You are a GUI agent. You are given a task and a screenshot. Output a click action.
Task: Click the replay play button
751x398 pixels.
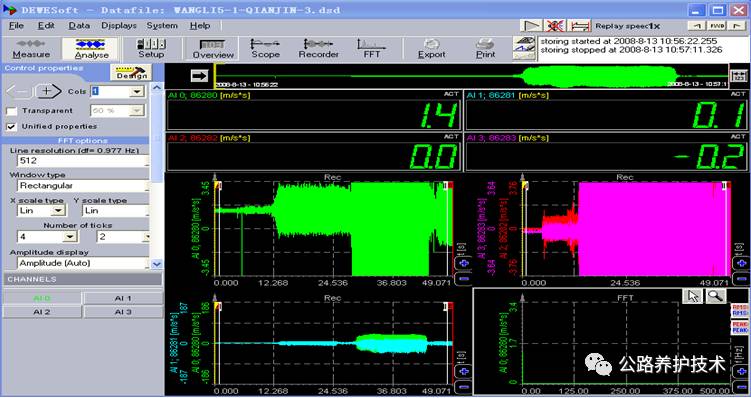pos(531,25)
